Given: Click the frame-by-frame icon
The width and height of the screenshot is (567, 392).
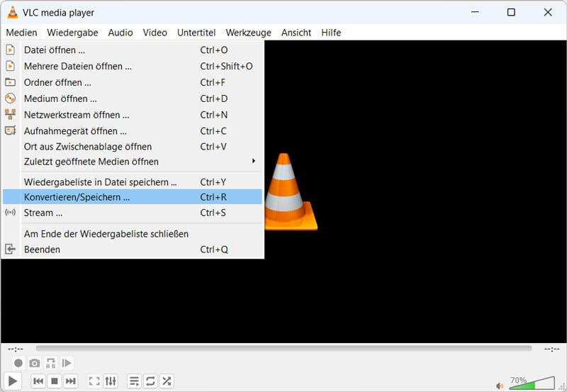Looking at the screenshot, I should point(67,363).
